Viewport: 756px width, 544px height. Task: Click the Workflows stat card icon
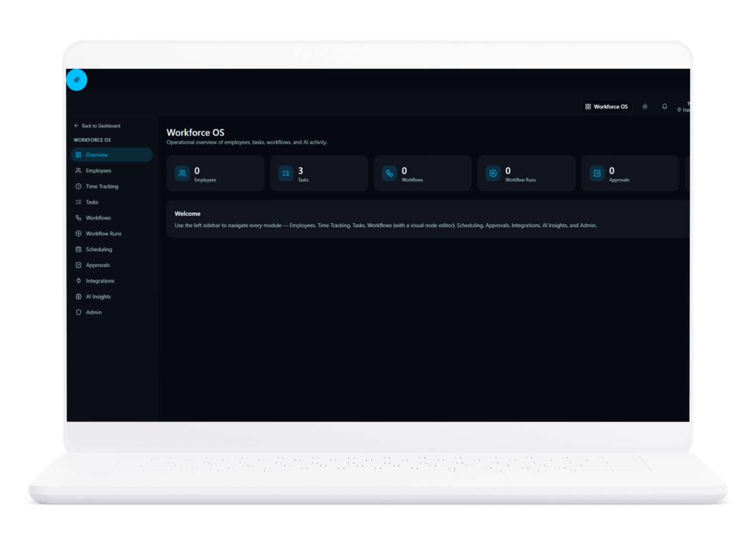(390, 173)
